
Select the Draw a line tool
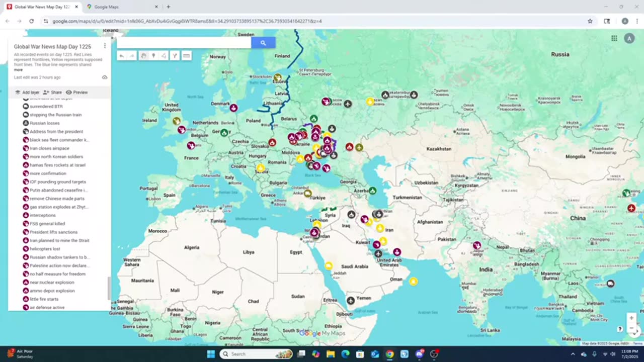pos(164,56)
